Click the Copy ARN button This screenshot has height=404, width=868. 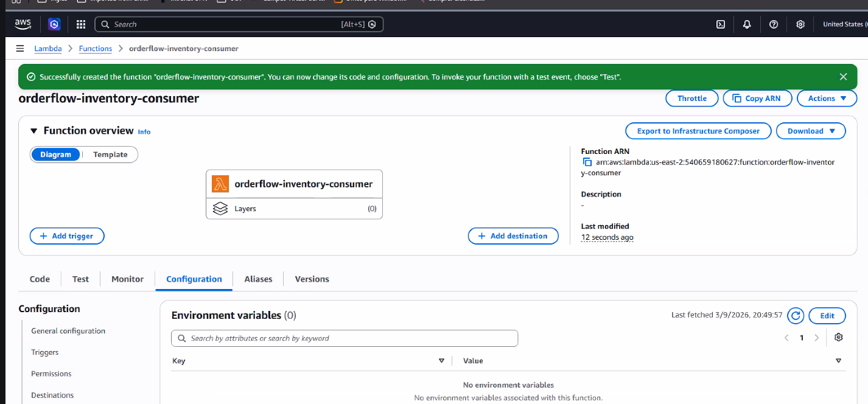pos(757,99)
